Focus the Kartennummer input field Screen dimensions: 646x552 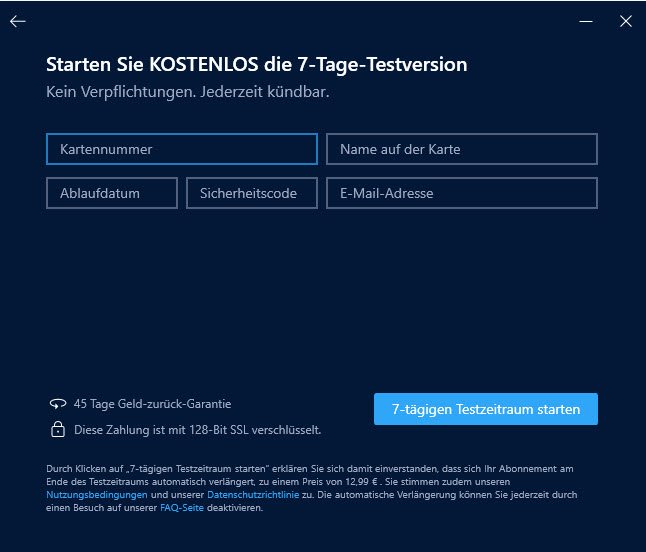click(181, 149)
